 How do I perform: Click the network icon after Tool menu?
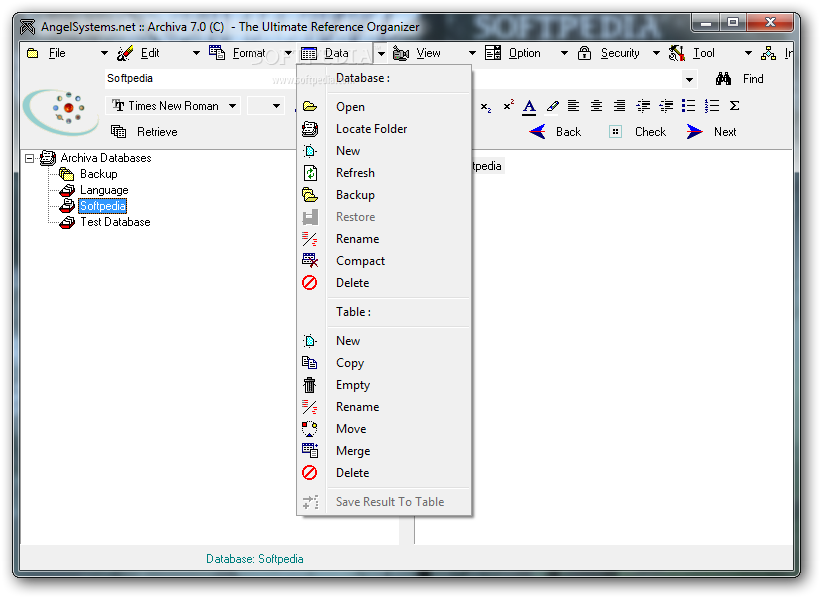click(768, 53)
